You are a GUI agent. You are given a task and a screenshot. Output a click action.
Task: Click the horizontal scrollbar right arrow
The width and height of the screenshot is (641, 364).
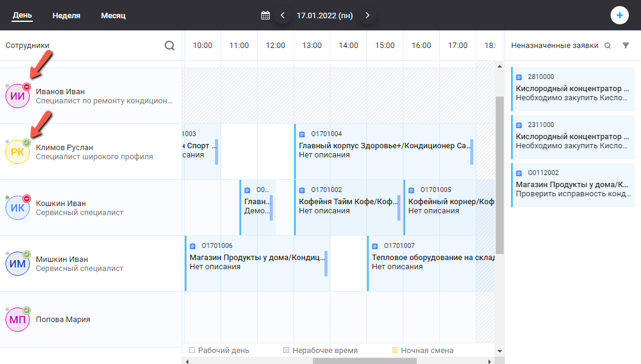pos(490,361)
